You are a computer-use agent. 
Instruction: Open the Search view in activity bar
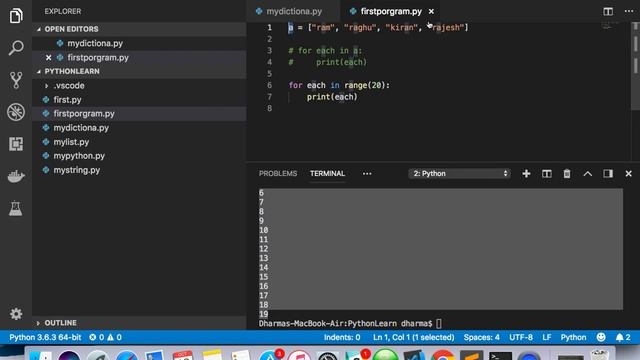pyautogui.click(x=16, y=48)
